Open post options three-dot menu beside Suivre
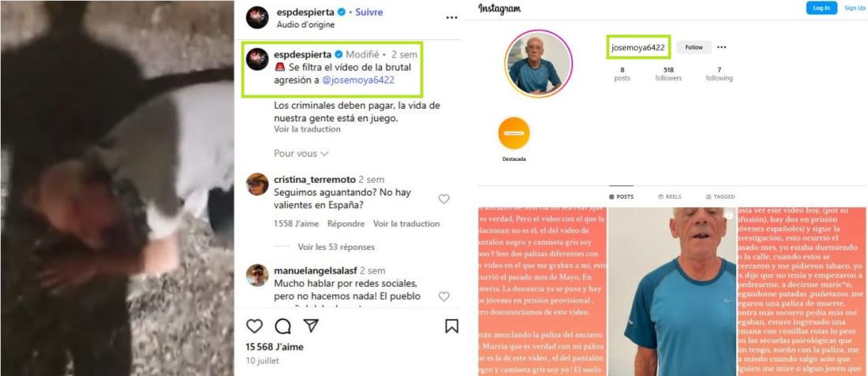868x376 pixels. [x=451, y=17]
